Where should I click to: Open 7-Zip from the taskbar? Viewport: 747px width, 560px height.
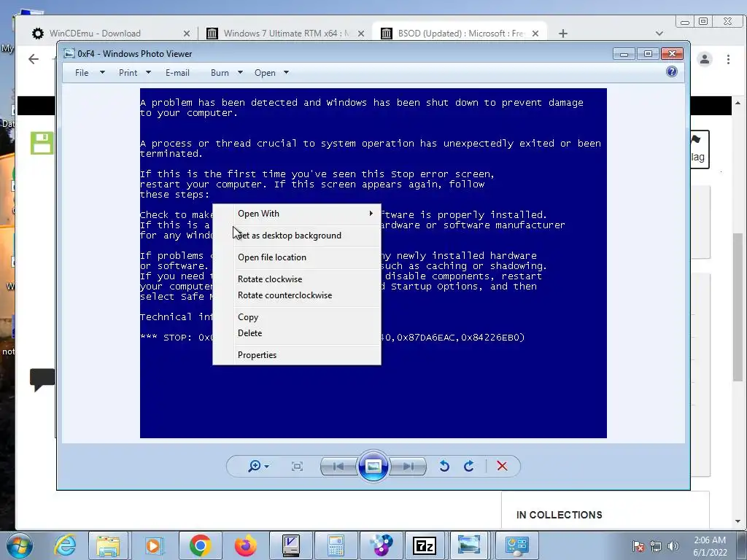point(425,545)
